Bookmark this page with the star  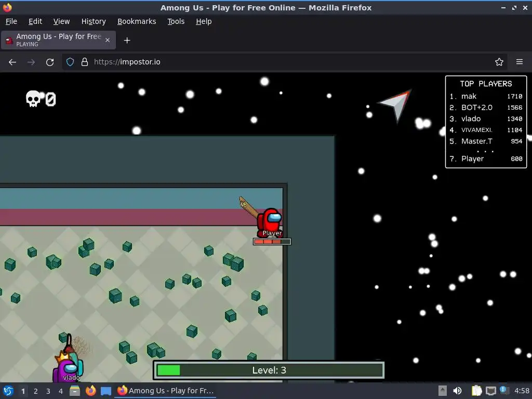point(499,62)
